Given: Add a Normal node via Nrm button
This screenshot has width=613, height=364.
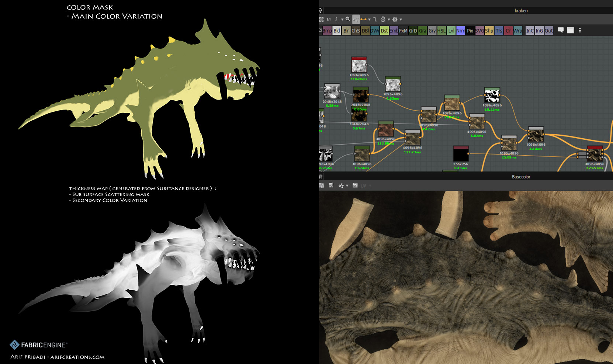Looking at the screenshot, I should [x=460, y=31].
